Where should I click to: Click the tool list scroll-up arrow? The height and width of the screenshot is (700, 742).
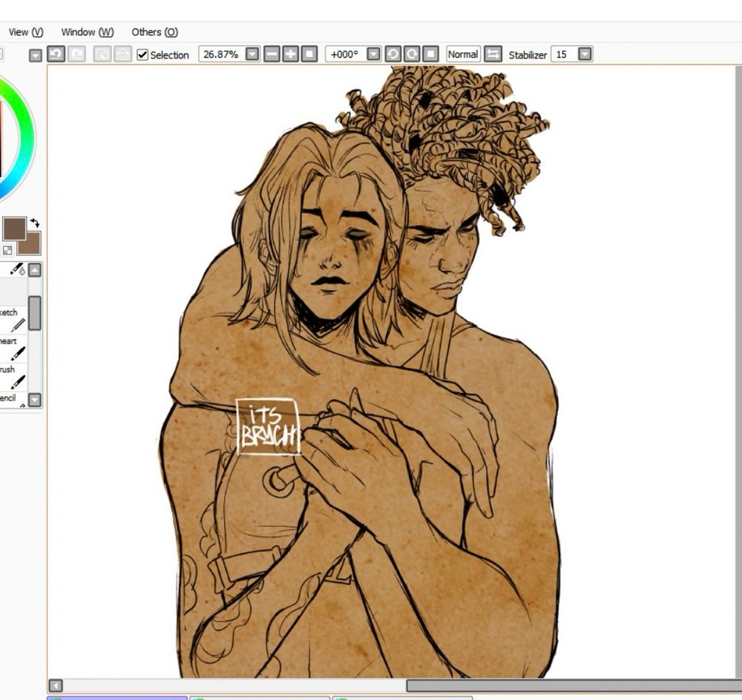click(x=35, y=270)
